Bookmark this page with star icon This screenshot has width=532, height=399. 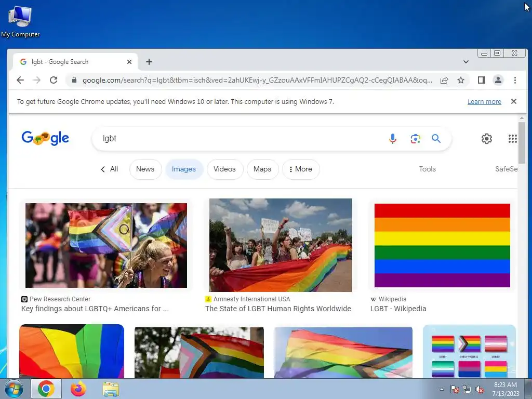click(460, 80)
